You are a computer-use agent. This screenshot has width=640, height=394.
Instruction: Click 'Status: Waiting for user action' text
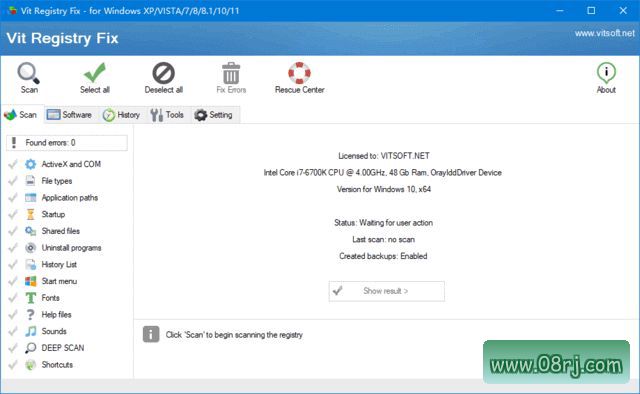click(x=384, y=223)
